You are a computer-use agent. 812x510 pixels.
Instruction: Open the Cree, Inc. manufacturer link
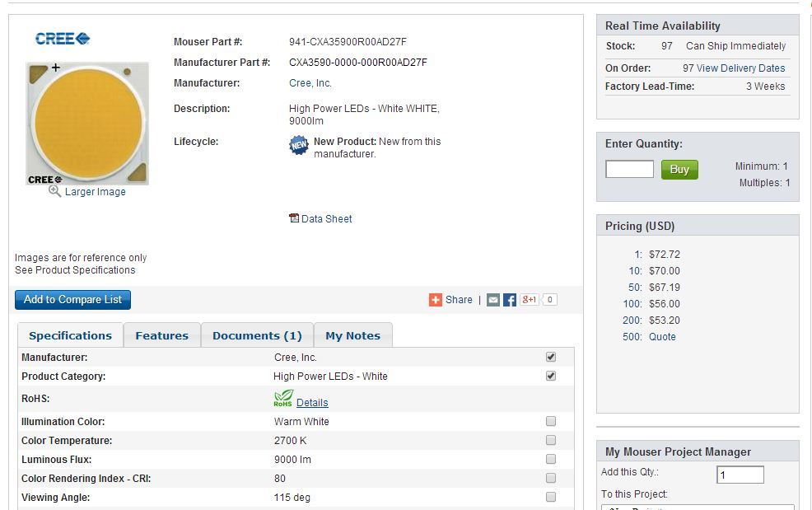[310, 83]
